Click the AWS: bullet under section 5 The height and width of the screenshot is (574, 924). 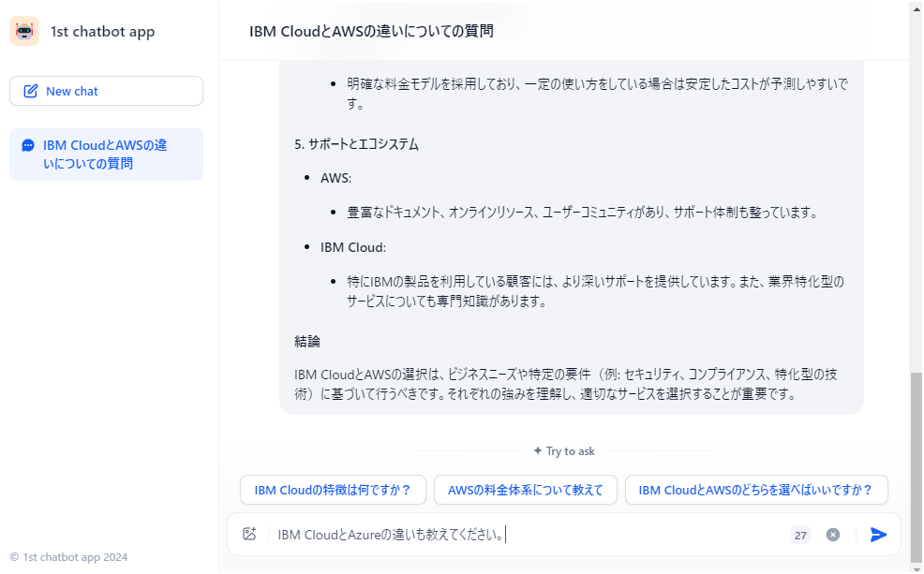[x=335, y=179]
